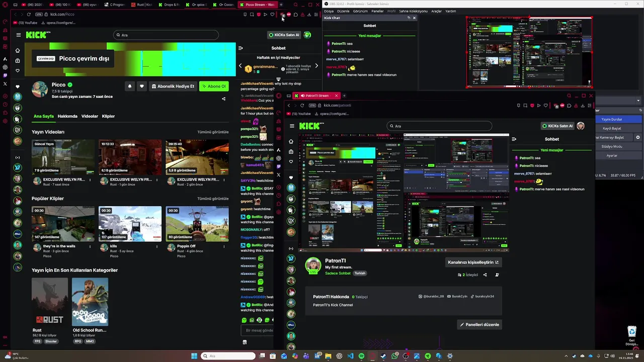Click KICKs Satın Al in Picco window

pyautogui.click(x=284, y=35)
